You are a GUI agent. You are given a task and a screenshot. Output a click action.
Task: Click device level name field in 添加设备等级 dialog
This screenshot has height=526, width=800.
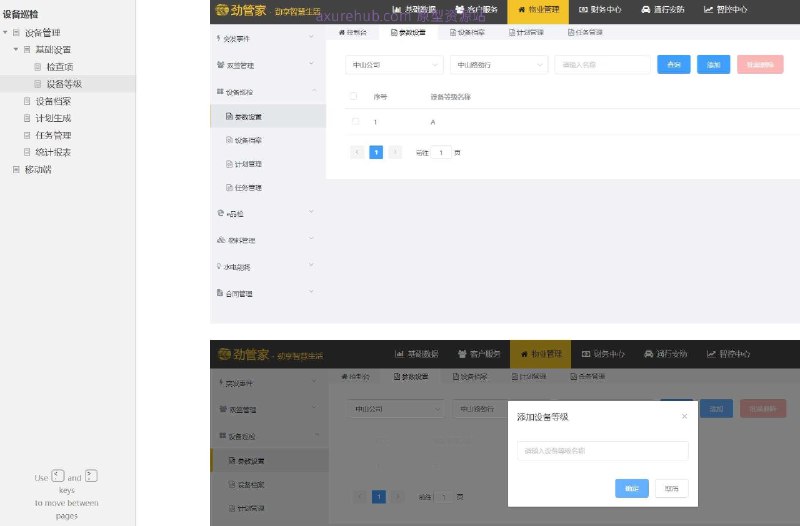pyautogui.click(x=603, y=450)
